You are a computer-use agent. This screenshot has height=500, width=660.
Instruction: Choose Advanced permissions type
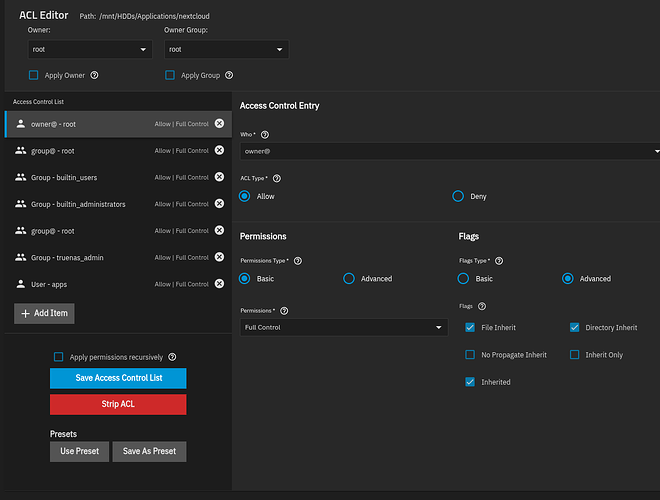[x=349, y=279]
